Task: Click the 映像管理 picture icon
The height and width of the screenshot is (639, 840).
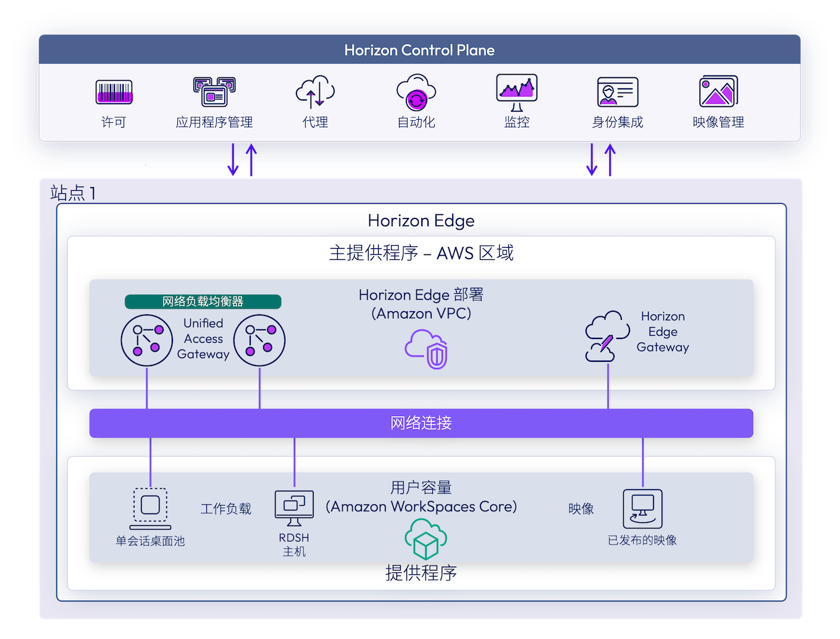Action: [718, 91]
